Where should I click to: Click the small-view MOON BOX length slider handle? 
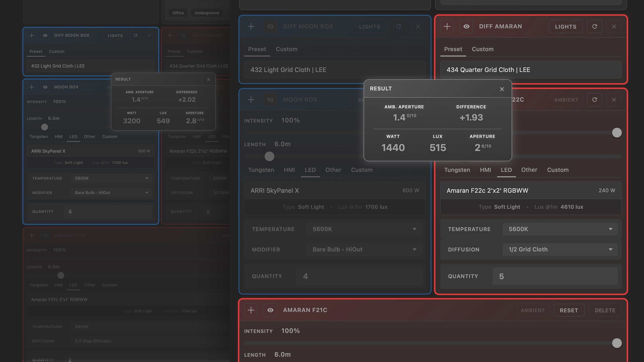45,127
